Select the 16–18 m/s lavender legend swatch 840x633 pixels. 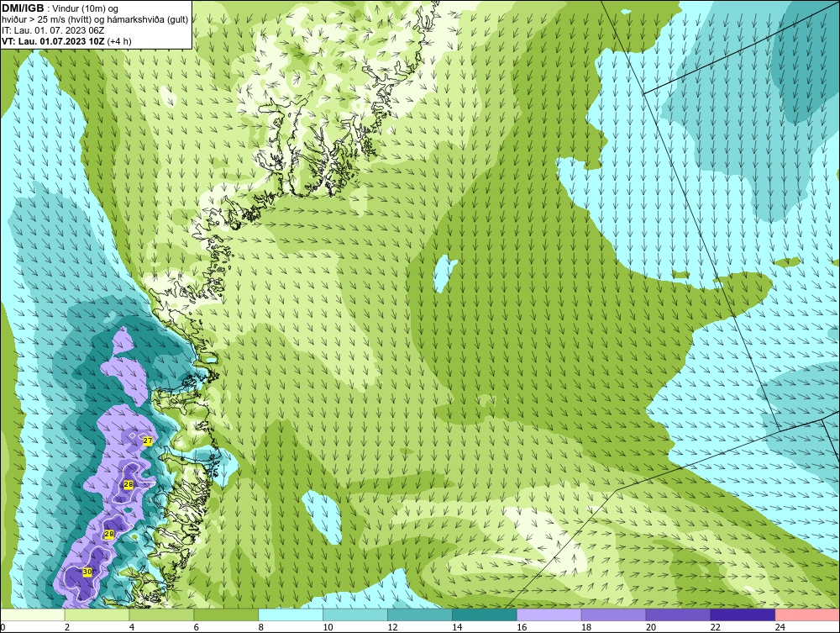[x=549, y=615]
